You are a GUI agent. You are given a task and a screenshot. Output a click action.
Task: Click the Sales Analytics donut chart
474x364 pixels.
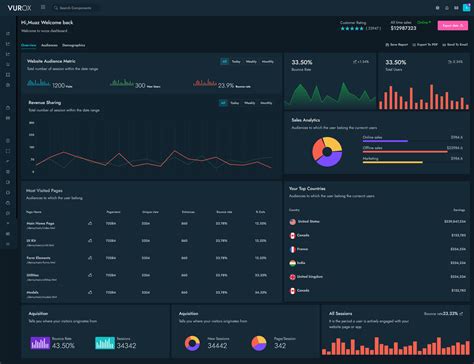(x=327, y=152)
